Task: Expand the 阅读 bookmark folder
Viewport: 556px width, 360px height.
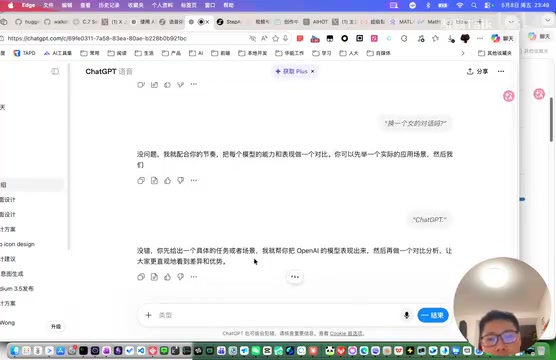Action: coord(117,53)
